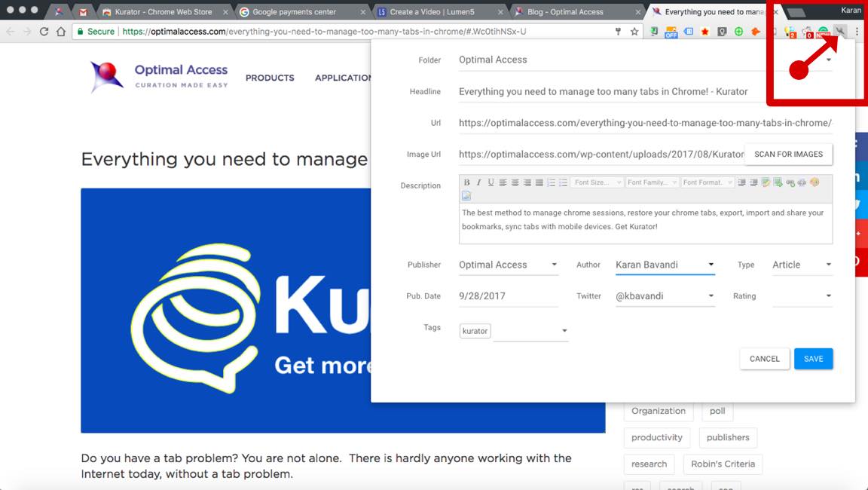Switch to the Gmail pinned tab
868x490 pixels.
pos(83,11)
